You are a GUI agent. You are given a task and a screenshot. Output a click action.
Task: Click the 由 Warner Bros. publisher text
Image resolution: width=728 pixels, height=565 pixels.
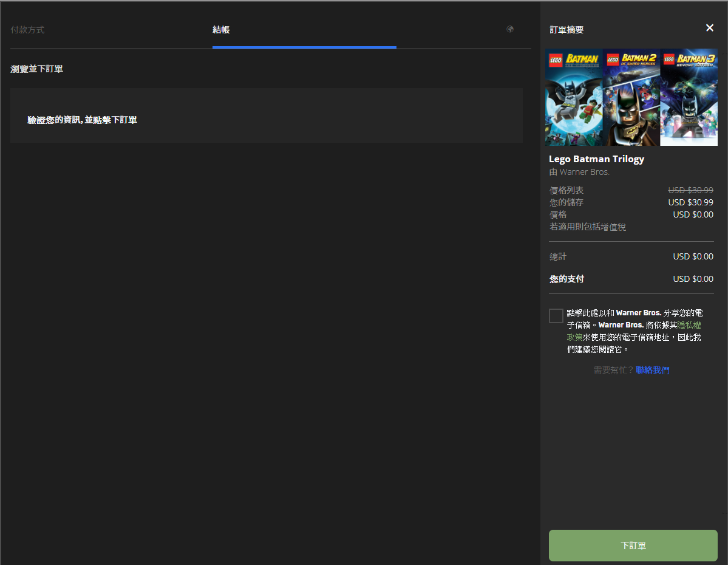tap(579, 172)
